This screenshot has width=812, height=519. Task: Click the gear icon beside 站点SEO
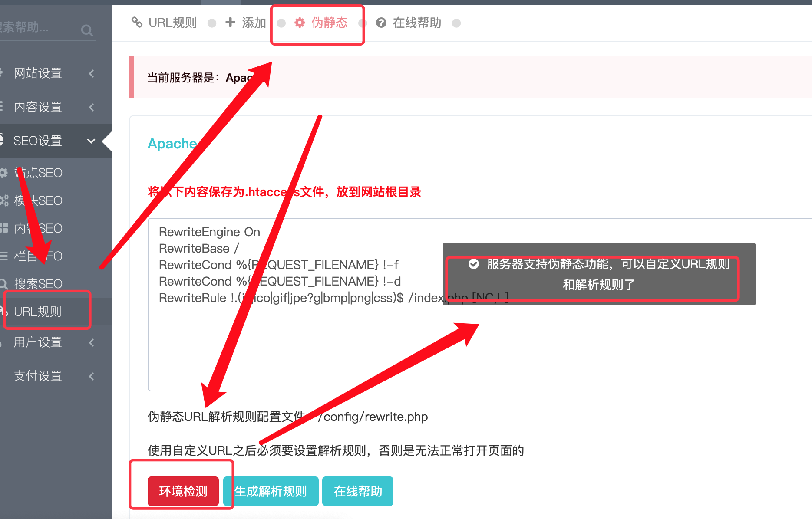click(3, 173)
